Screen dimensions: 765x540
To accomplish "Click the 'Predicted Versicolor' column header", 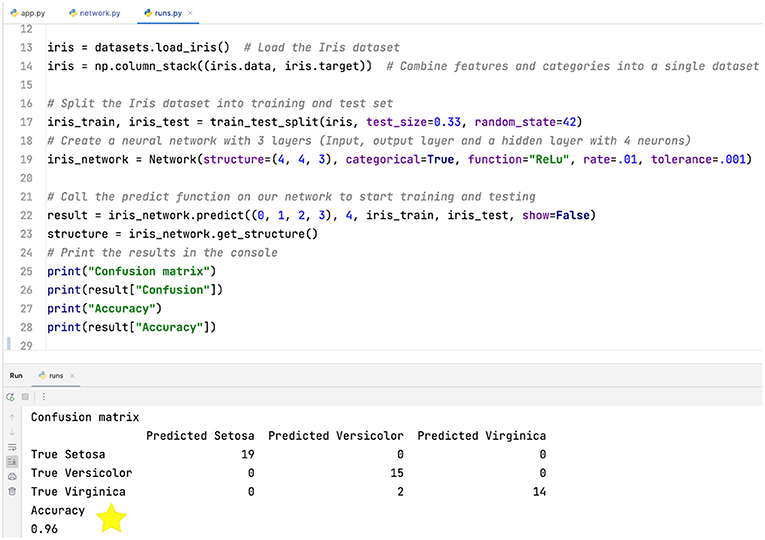I will click(336, 436).
